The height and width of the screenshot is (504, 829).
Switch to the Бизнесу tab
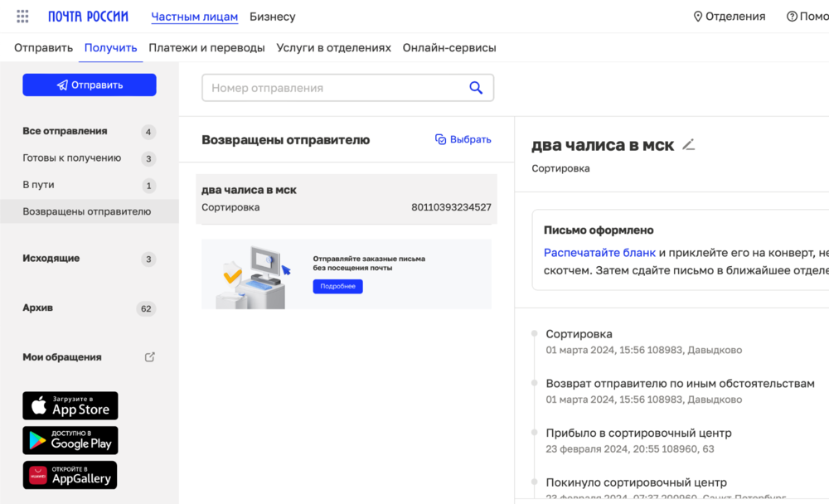272,16
